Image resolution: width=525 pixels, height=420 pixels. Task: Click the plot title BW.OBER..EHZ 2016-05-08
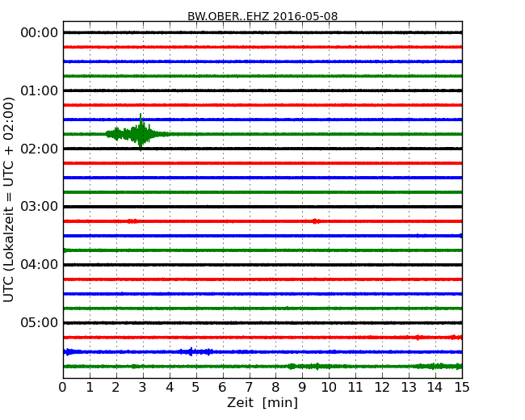262,16
